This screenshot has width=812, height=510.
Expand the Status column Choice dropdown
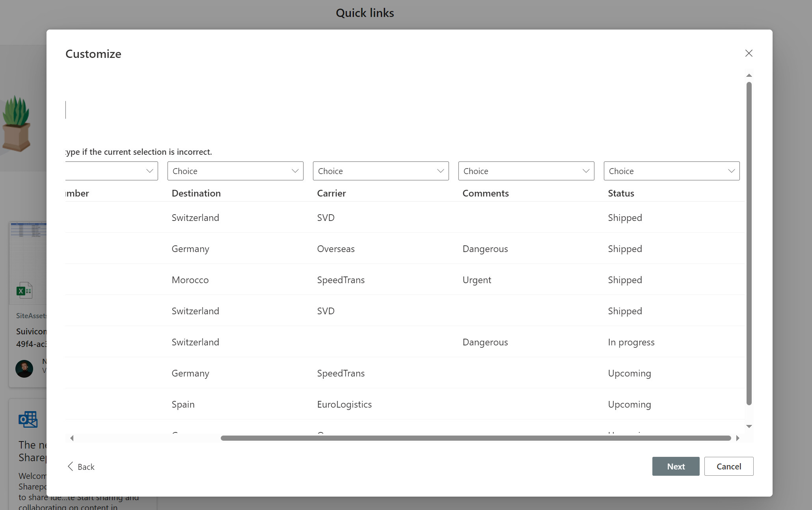671,171
